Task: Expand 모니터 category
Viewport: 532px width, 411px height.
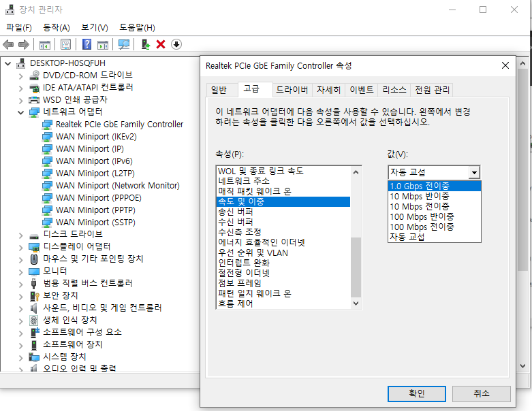Action: (21, 272)
